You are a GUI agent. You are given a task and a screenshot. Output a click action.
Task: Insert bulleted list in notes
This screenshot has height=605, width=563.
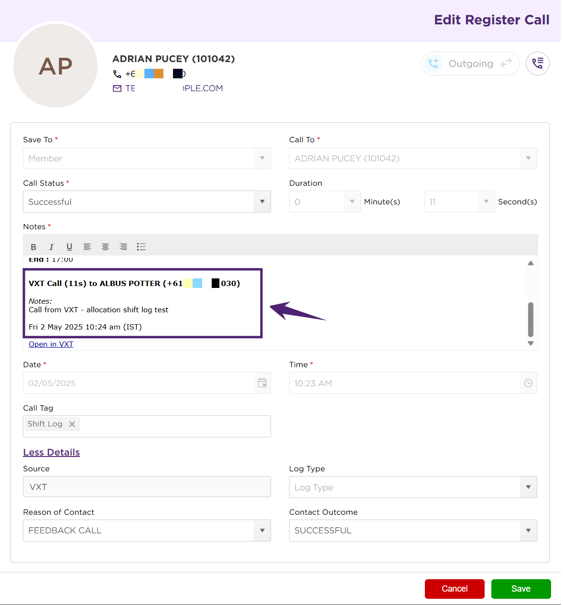[141, 247]
